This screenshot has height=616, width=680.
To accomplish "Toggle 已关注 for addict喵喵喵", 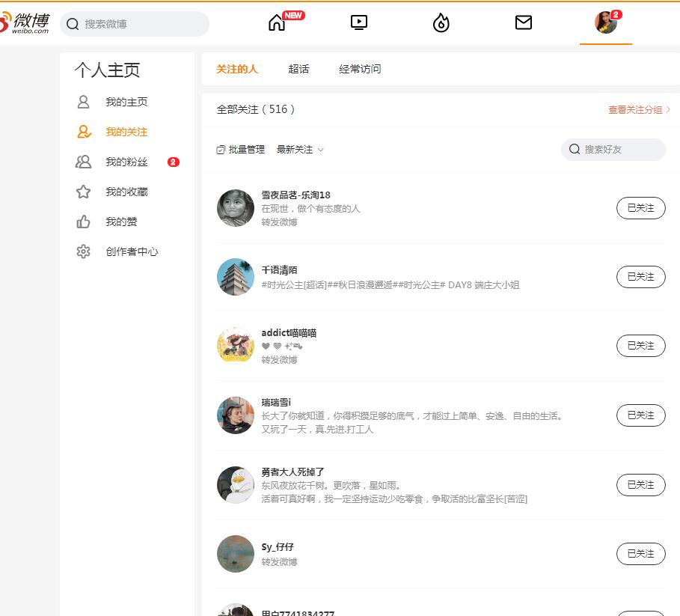I will pyautogui.click(x=640, y=346).
